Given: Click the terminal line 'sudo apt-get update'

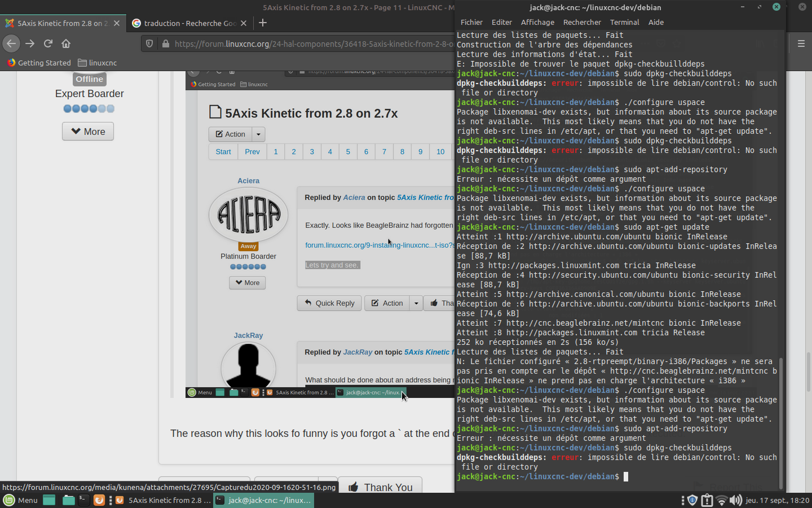Looking at the screenshot, I should pyautogui.click(x=583, y=227).
